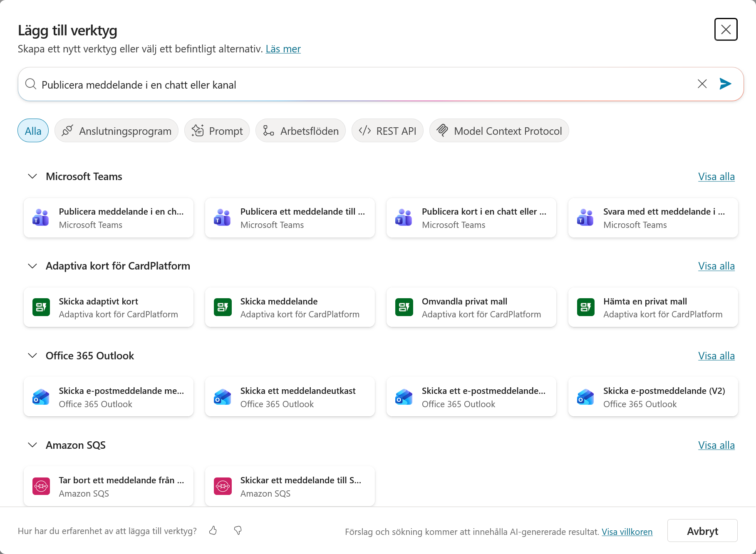Screen dimensions: 756x554
Task: Collapse the Microsoft Teams section
Action: (x=32, y=176)
